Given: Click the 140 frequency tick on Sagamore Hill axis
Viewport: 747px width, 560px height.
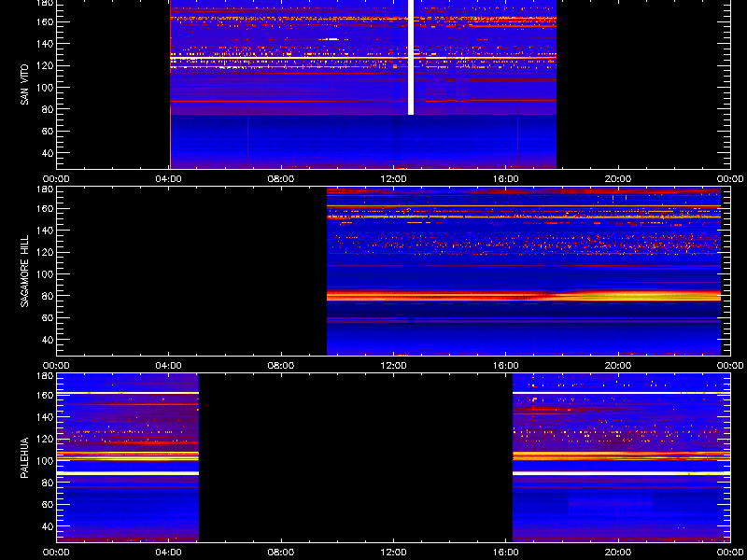Looking at the screenshot, I should (x=46, y=231).
